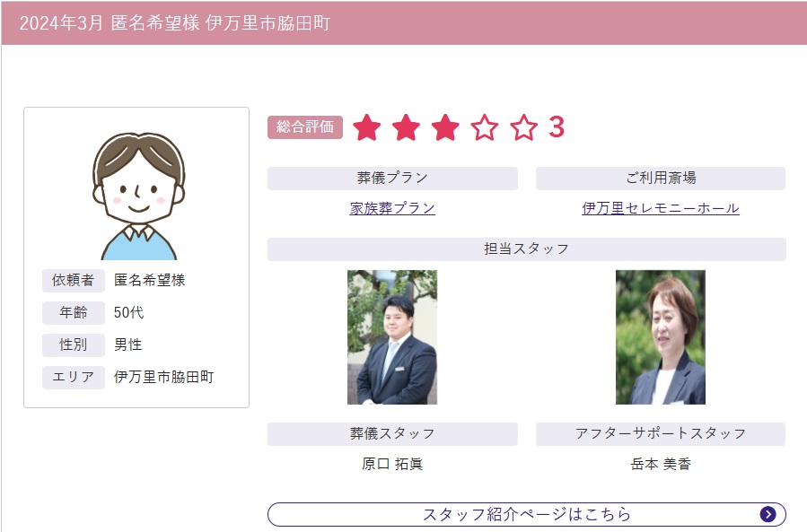Click the first filled rating star
The height and width of the screenshot is (532, 807).
[367, 127]
